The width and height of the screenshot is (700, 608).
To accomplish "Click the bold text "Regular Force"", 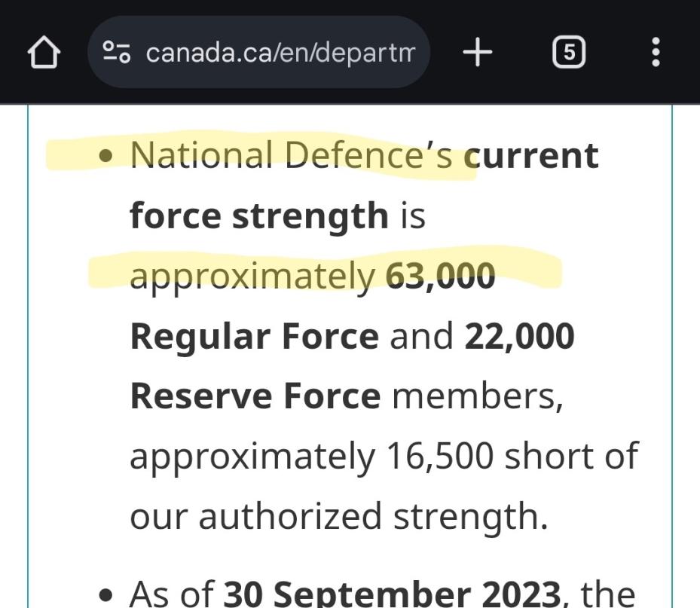I will 254,336.
